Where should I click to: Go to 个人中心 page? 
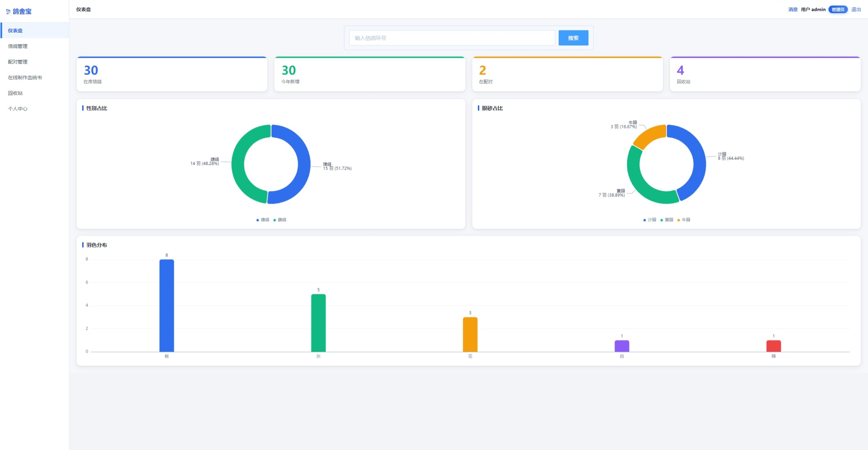34,109
